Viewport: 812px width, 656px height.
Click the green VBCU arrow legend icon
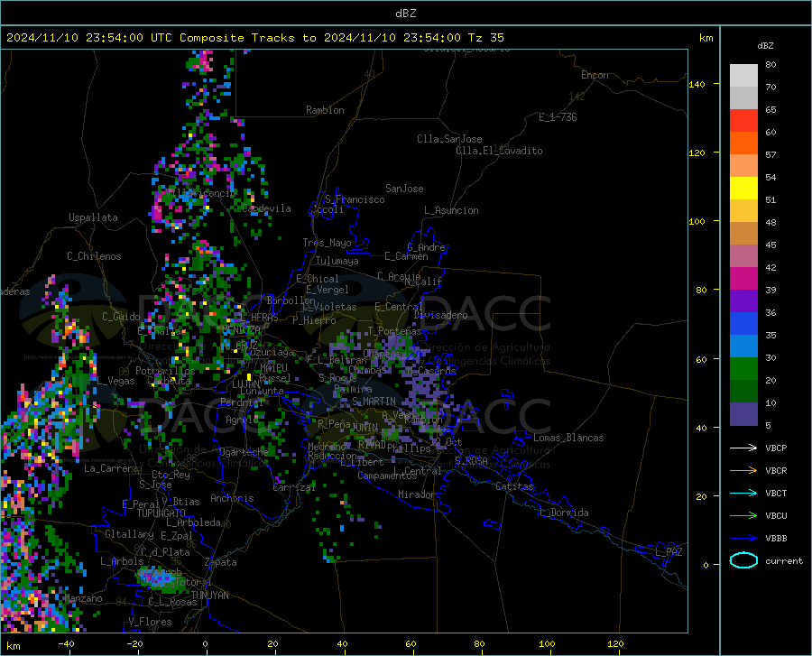click(x=743, y=515)
